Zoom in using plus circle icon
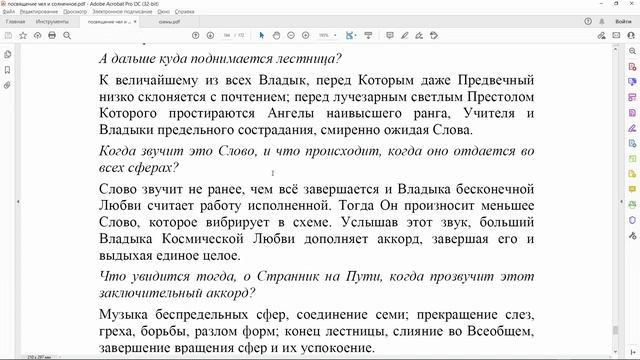This screenshot has width=640, height=360. coord(306,36)
